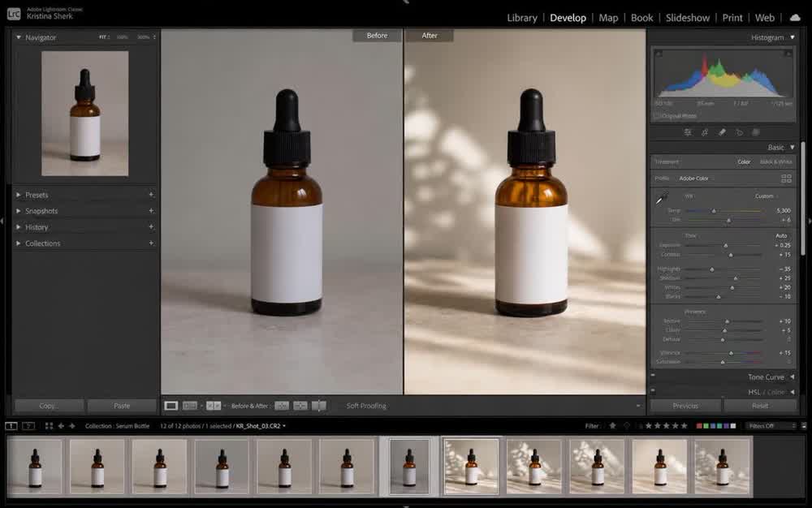812x508 pixels.
Task: Copy Before settings to After icon
Action: click(x=282, y=406)
